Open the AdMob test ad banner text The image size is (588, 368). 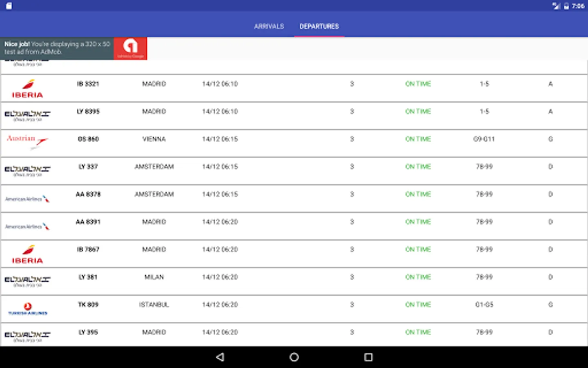coord(57,48)
